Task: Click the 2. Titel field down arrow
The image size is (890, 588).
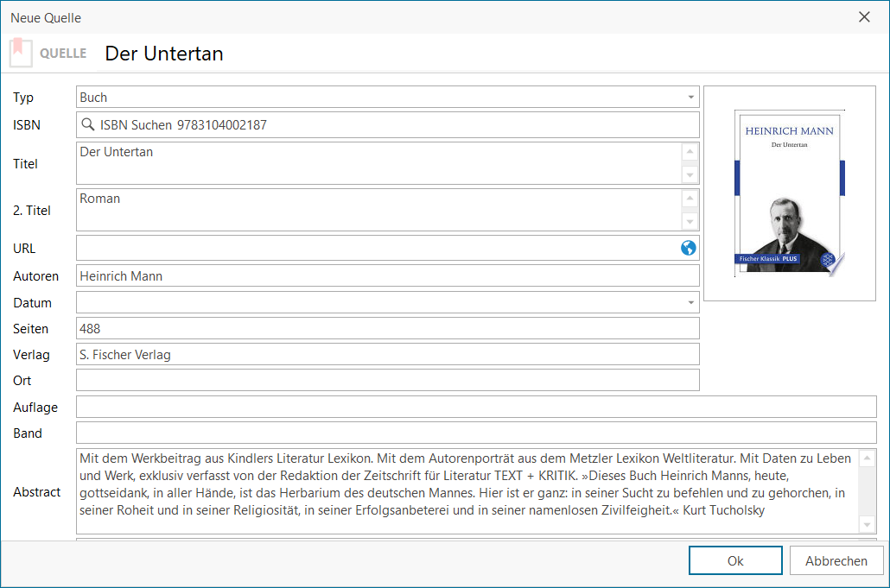Action: 690,221
